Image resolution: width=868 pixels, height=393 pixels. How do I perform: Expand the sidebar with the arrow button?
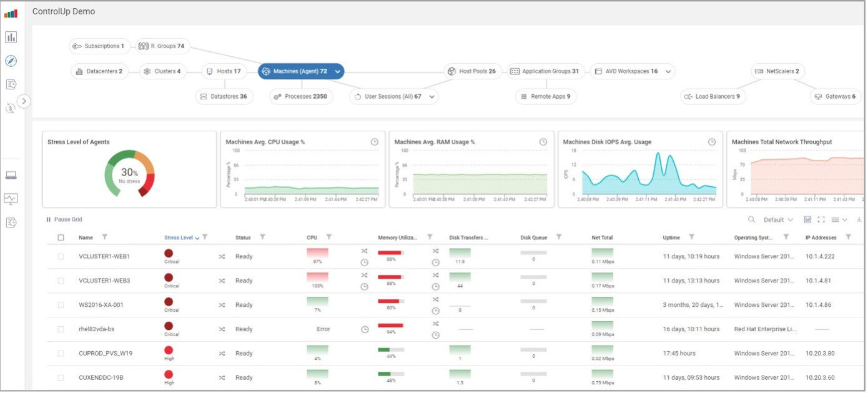pyautogui.click(x=24, y=101)
